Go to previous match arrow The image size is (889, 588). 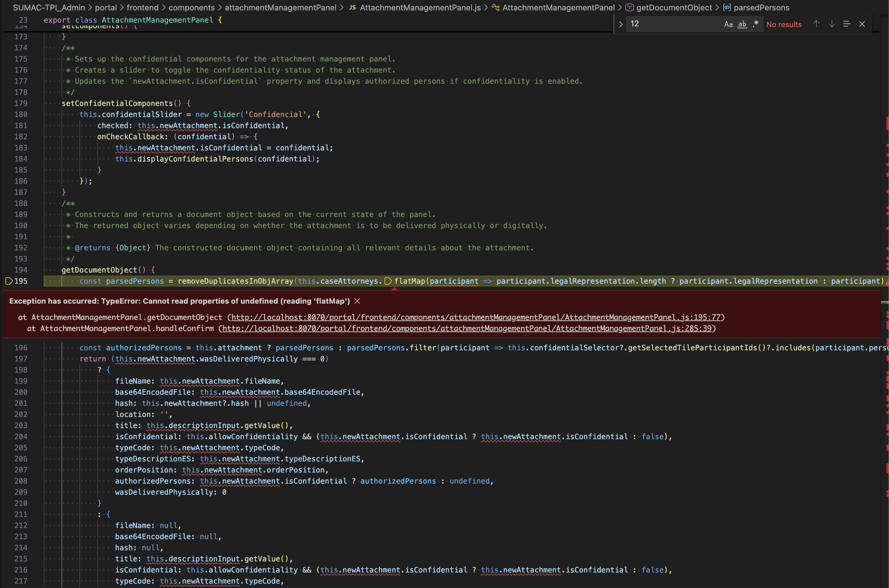816,24
